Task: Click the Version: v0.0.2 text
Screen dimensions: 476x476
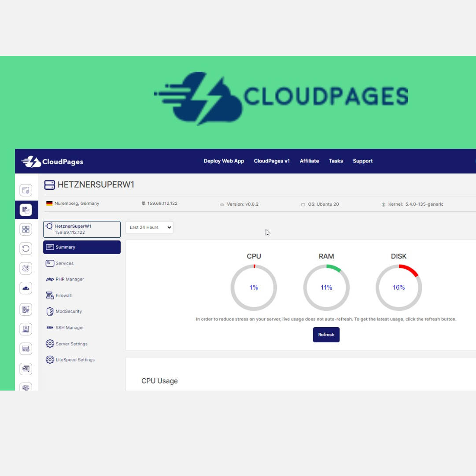Action: pos(243,204)
